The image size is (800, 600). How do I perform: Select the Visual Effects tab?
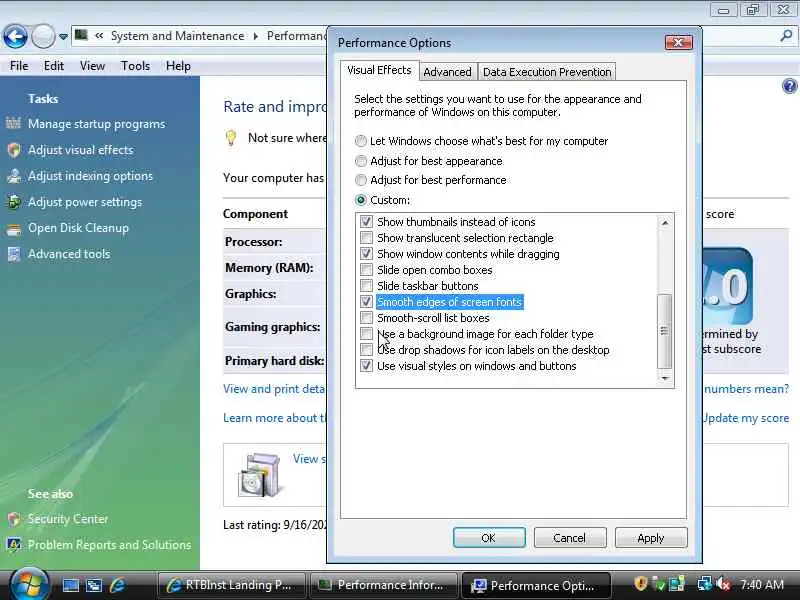(x=379, y=70)
